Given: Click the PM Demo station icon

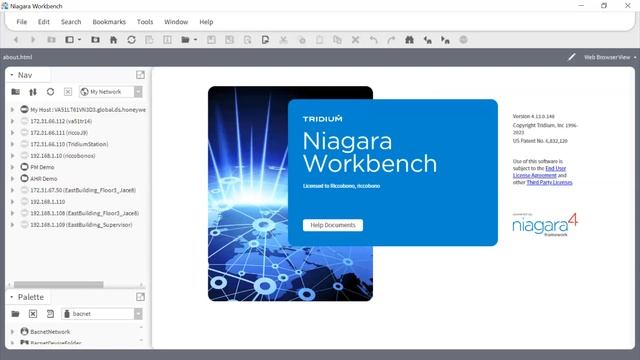Looking at the screenshot, I should coord(24,167).
